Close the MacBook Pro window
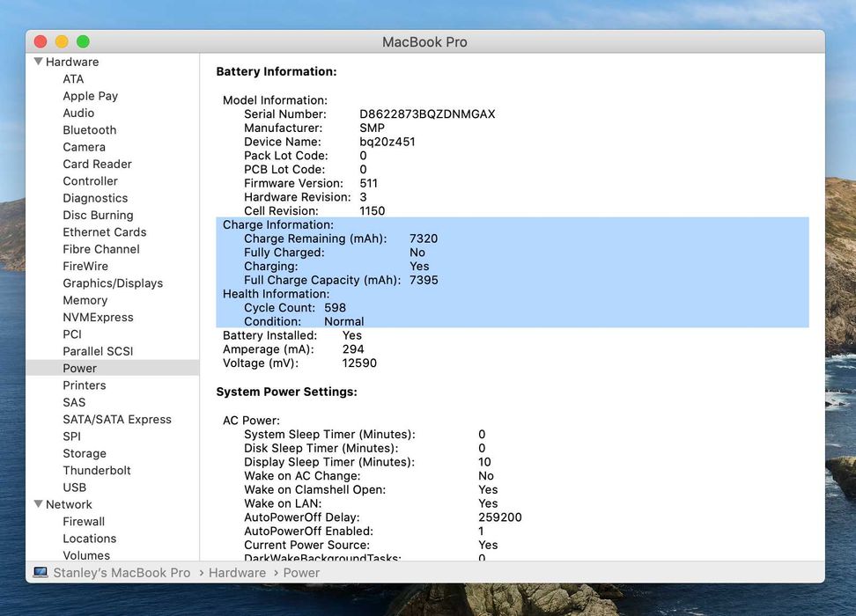This screenshot has height=616, width=856. click(x=41, y=41)
